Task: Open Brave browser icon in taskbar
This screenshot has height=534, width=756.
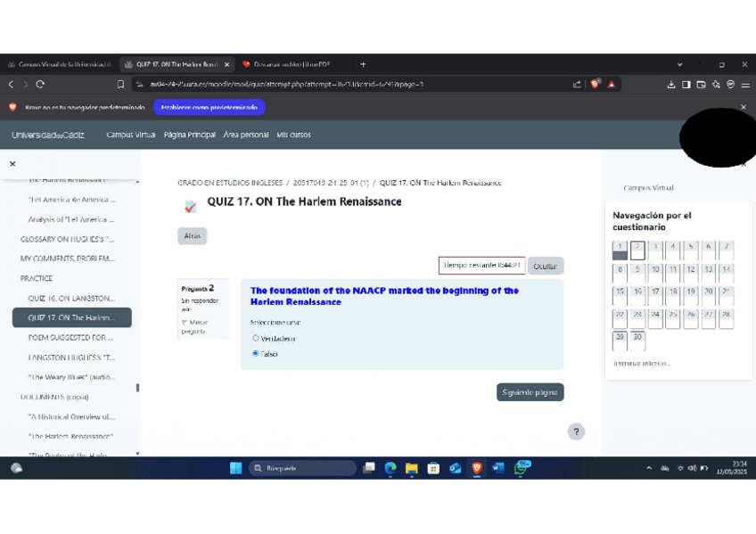Action: click(x=477, y=468)
